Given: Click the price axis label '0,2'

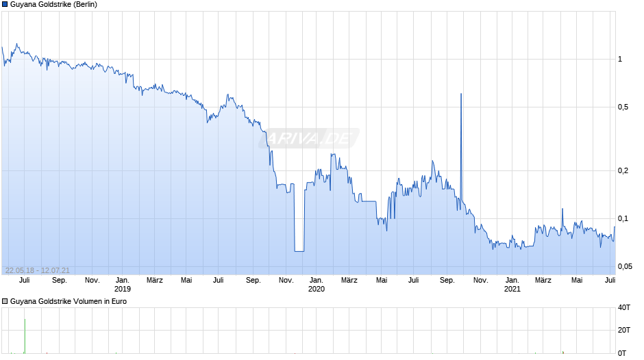Looking at the screenshot, I should tap(623, 171).
